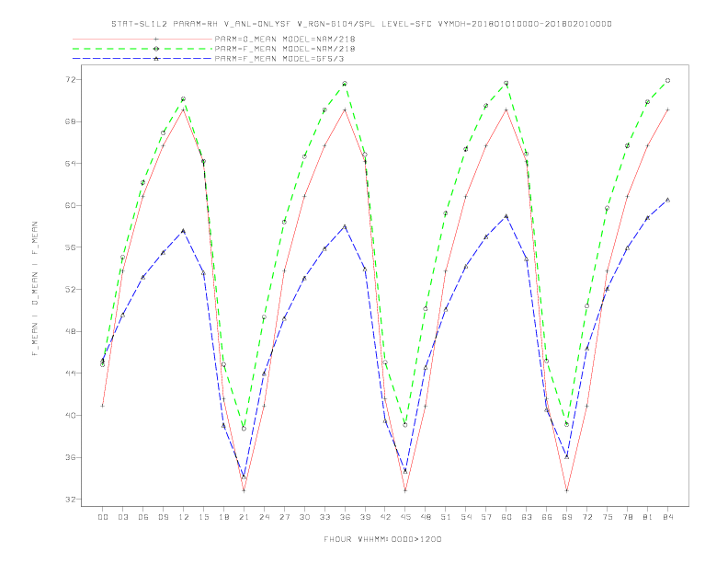The height and width of the screenshot is (563, 728).
Task: Click x-axis tick label 51
Action: [446, 517]
